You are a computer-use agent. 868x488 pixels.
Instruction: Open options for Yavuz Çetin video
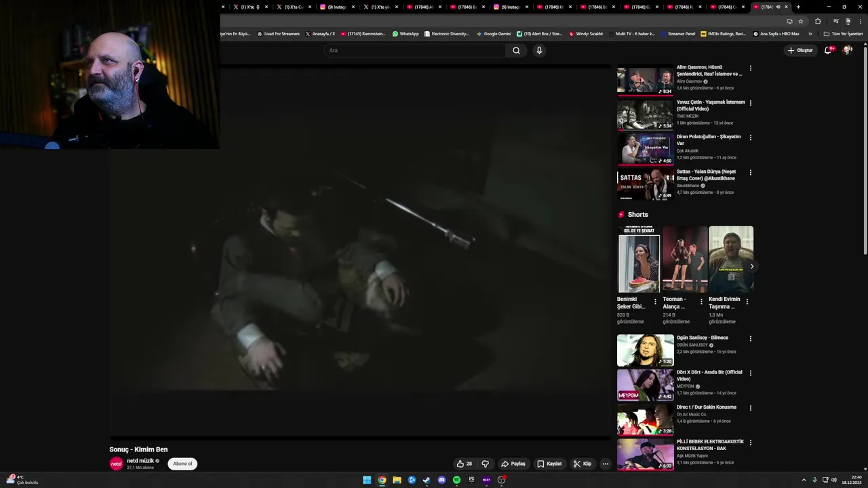click(x=750, y=103)
